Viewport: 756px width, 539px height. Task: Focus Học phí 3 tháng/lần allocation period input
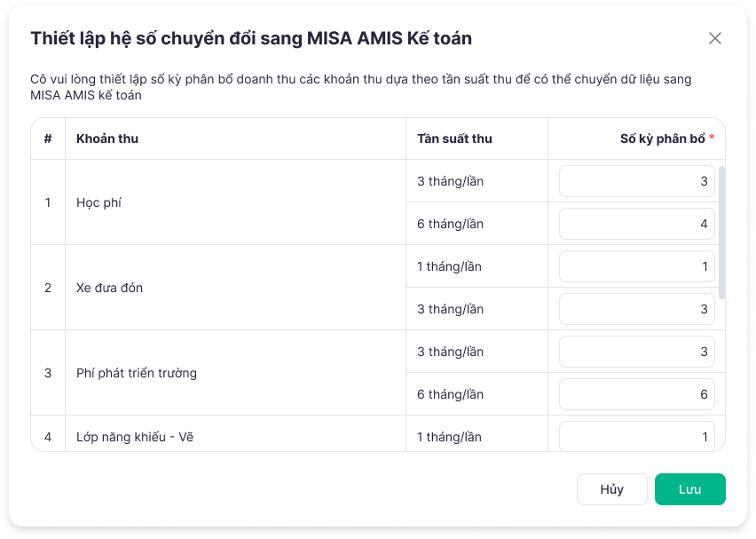(636, 181)
